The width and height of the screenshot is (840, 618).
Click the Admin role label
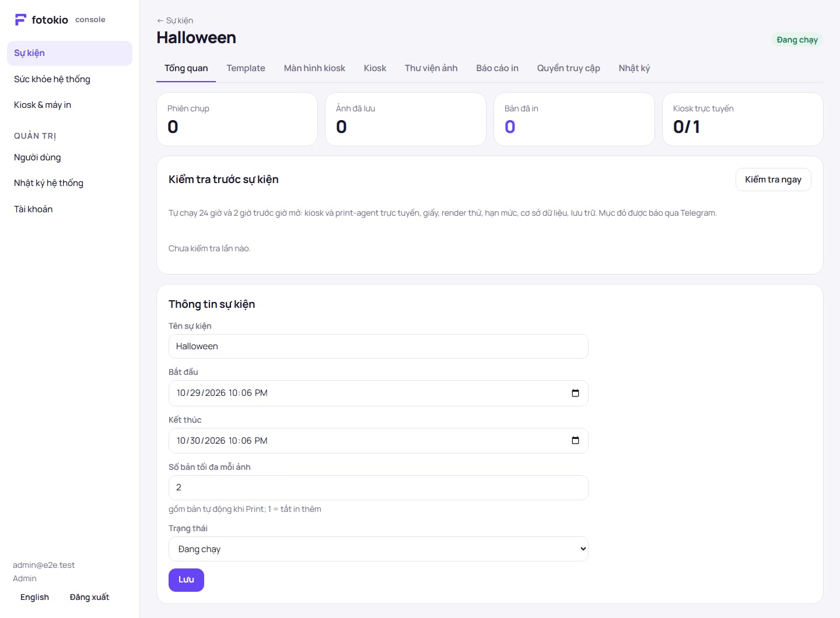pyautogui.click(x=24, y=578)
